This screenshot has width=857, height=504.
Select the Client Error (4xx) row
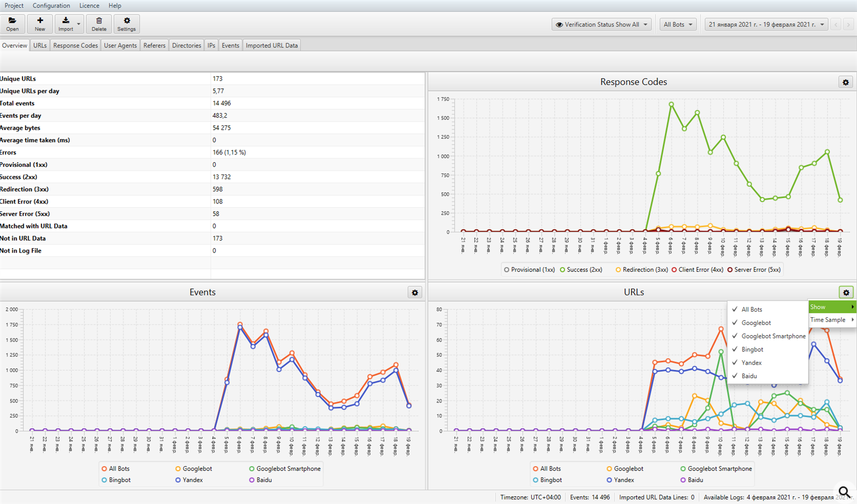tap(212, 201)
